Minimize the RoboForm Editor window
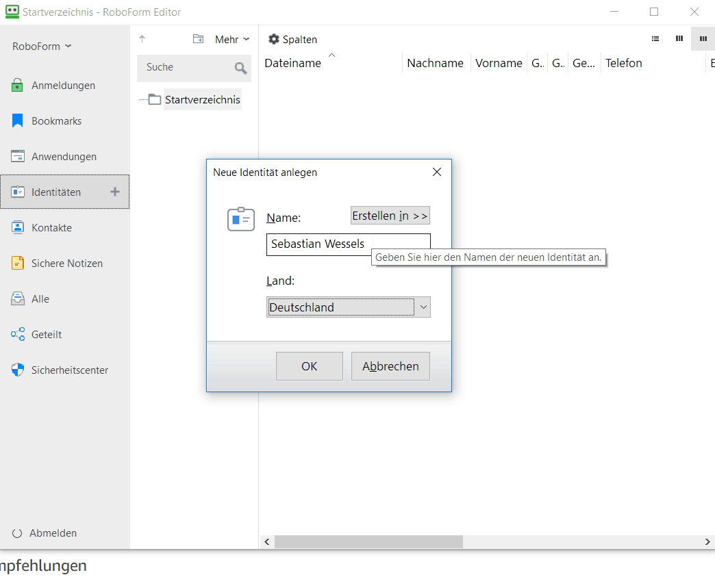This screenshot has height=588, width=715. [614, 12]
